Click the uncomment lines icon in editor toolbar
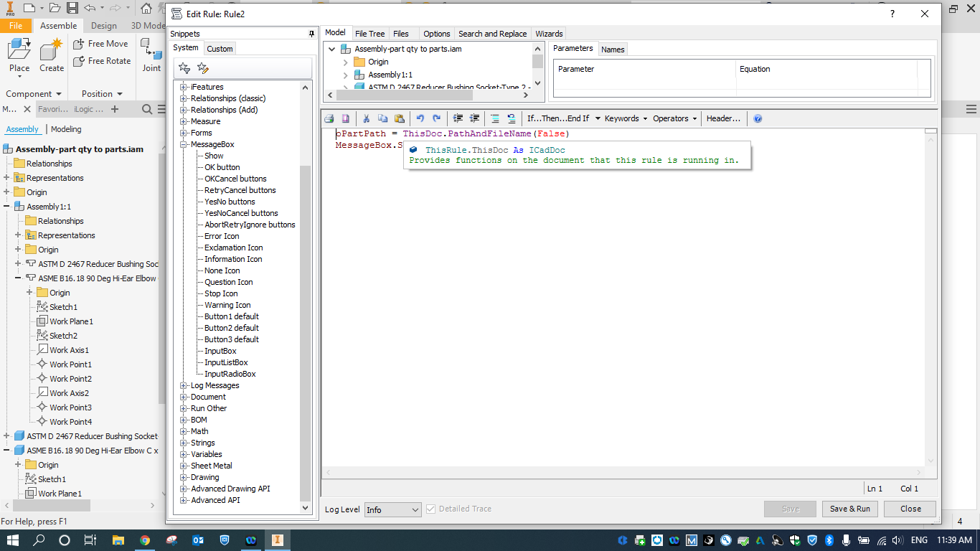This screenshot has height=551, width=980. [512, 118]
